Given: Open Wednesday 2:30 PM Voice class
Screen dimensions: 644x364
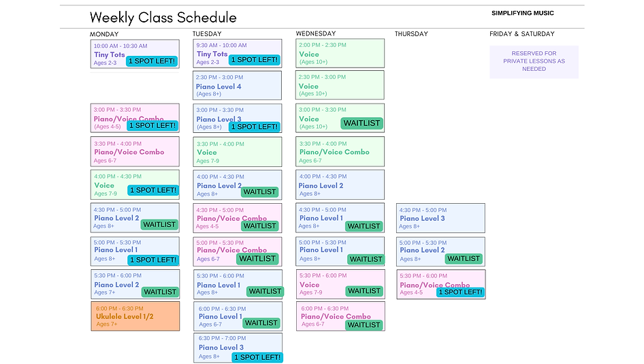Looking at the screenshot, I should point(340,85).
